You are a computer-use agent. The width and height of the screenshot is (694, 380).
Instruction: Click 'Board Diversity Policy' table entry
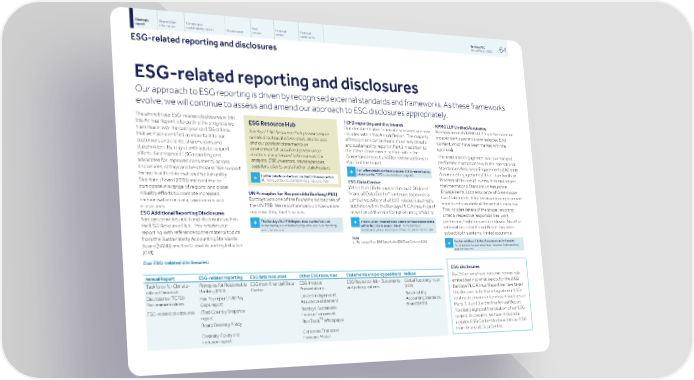222,325
